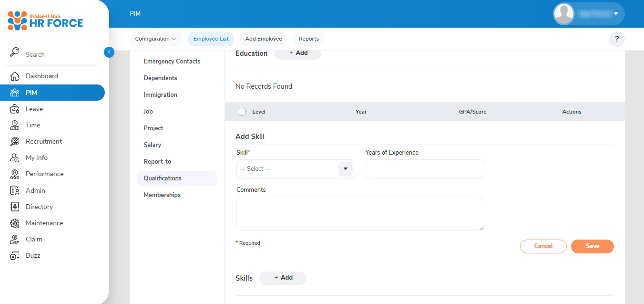
Task: Switch to Employee List tab
Action: [211, 39]
